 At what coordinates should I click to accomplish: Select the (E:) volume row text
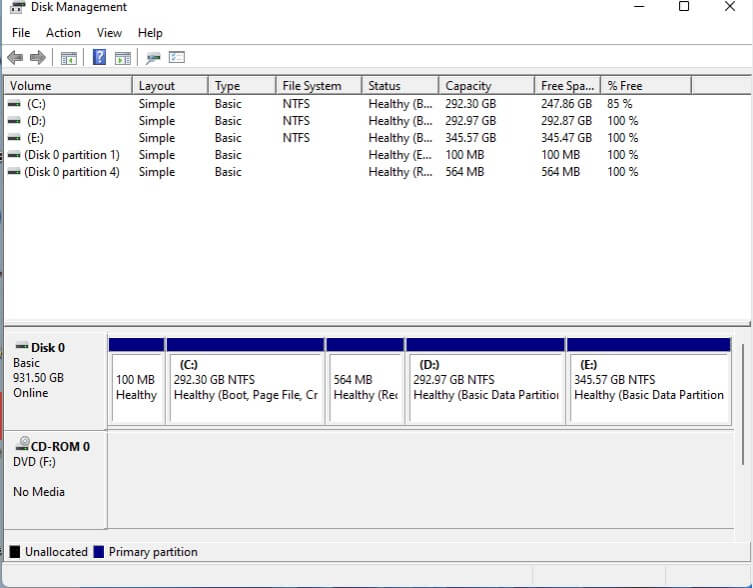[x=35, y=138]
